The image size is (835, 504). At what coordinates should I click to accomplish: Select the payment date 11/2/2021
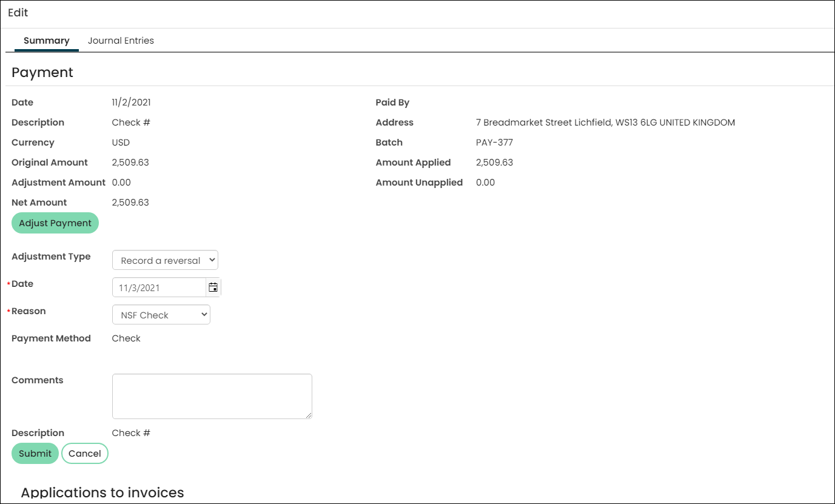tap(132, 102)
